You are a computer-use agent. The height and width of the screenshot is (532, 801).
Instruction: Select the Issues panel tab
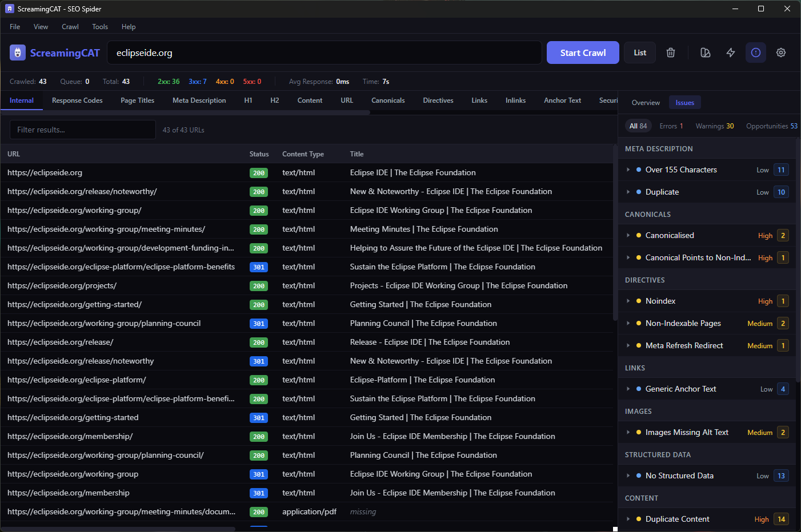(685, 103)
